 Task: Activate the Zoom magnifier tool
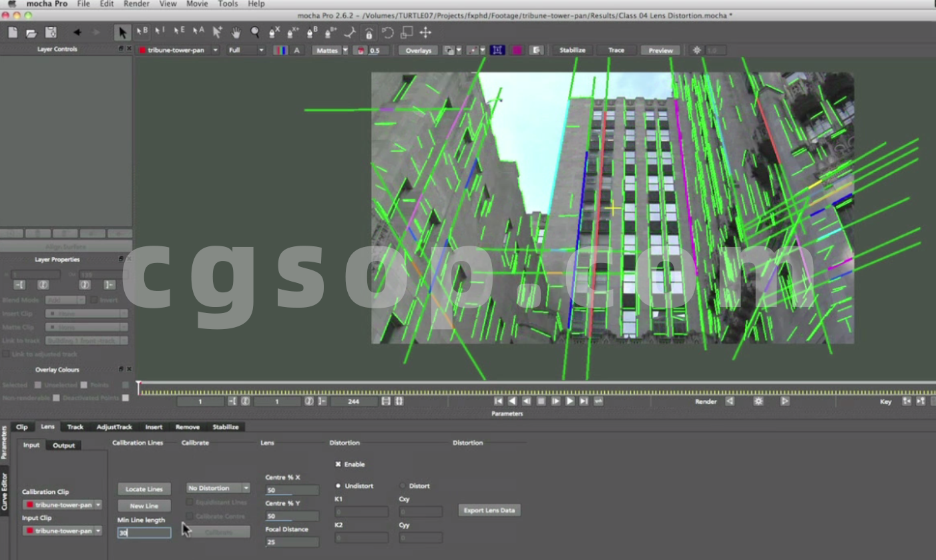[x=255, y=32]
